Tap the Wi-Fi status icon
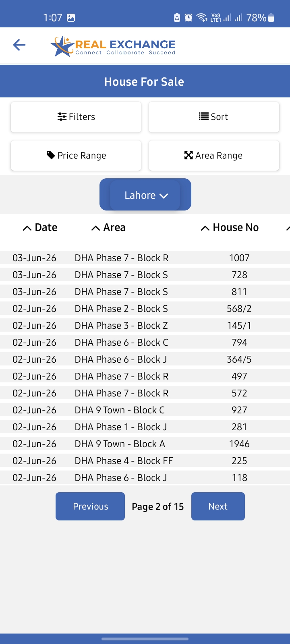This screenshot has width=290, height=644. pos(202,18)
